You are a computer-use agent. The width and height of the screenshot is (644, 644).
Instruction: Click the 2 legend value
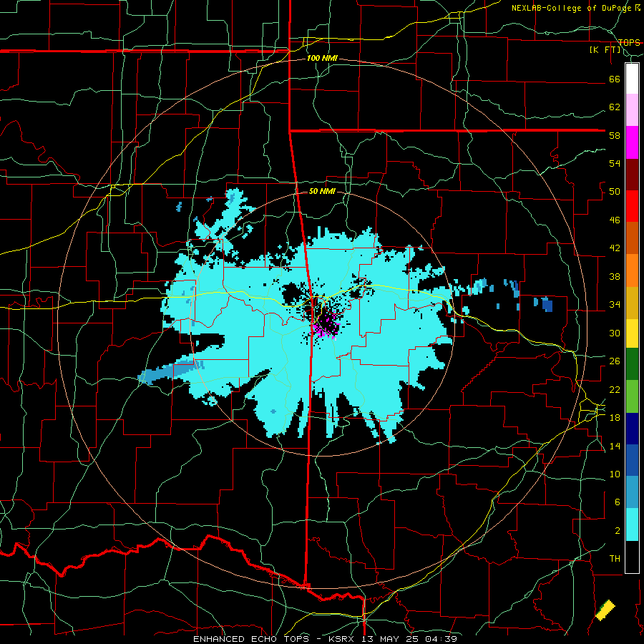(x=618, y=531)
